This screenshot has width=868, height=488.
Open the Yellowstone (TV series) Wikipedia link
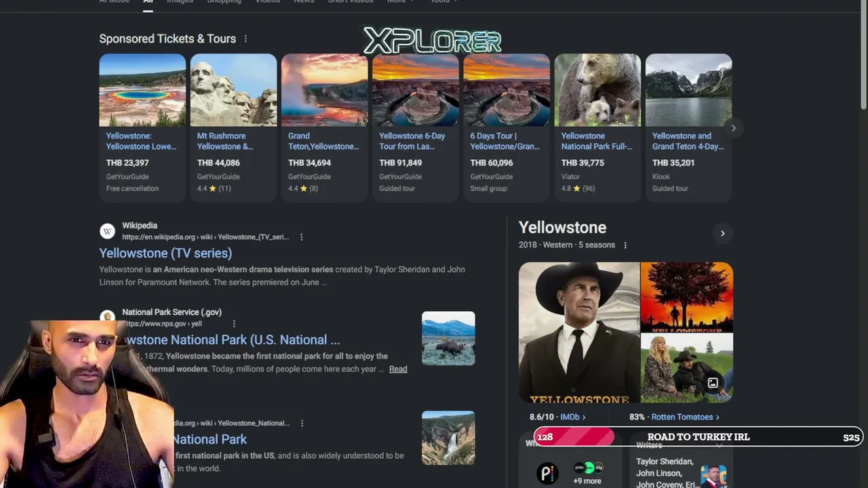click(165, 253)
